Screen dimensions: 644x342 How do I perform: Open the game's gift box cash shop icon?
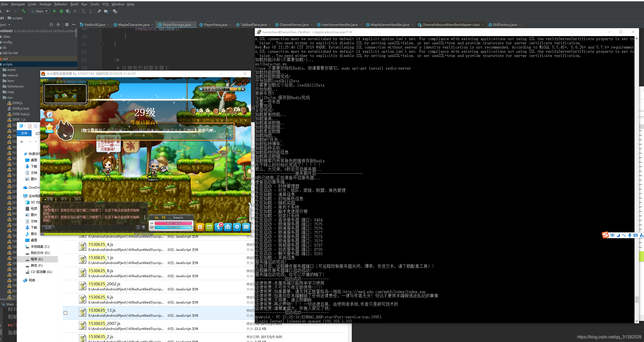(x=200, y=227)
